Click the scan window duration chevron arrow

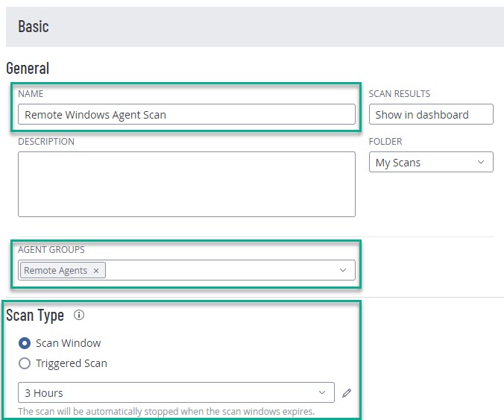322,392
